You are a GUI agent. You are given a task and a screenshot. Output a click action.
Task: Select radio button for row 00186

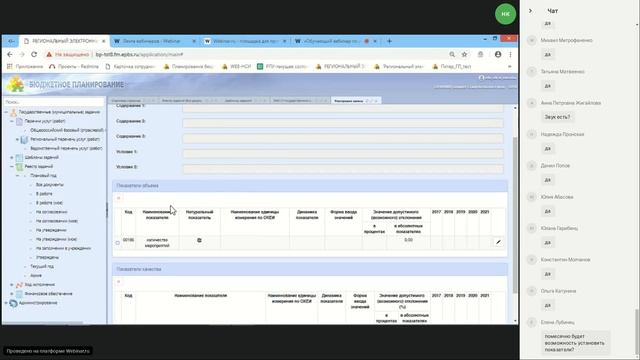pos(118,243)
